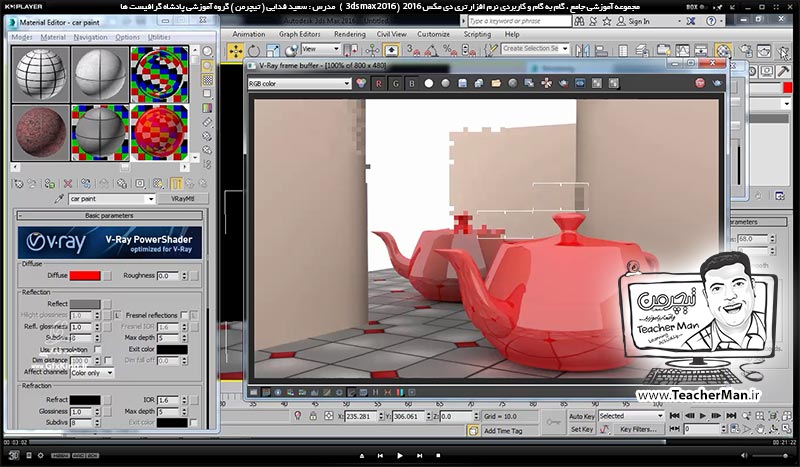Click the Reflection Exit color black swatch

(172, 350)
